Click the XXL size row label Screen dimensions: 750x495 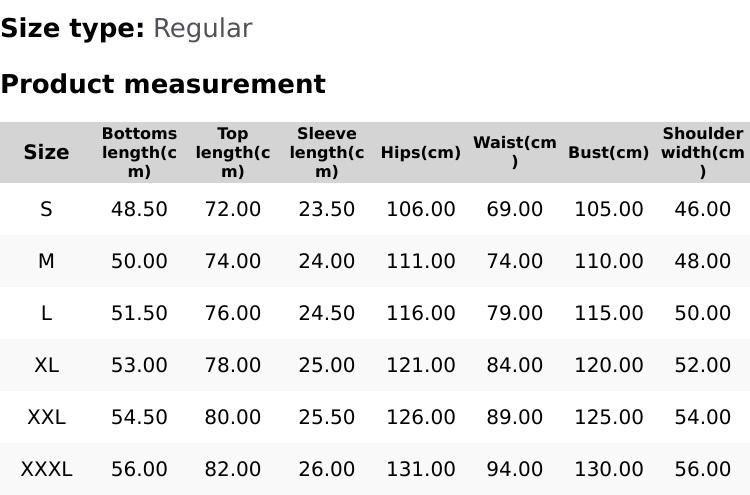pos(46,417)
